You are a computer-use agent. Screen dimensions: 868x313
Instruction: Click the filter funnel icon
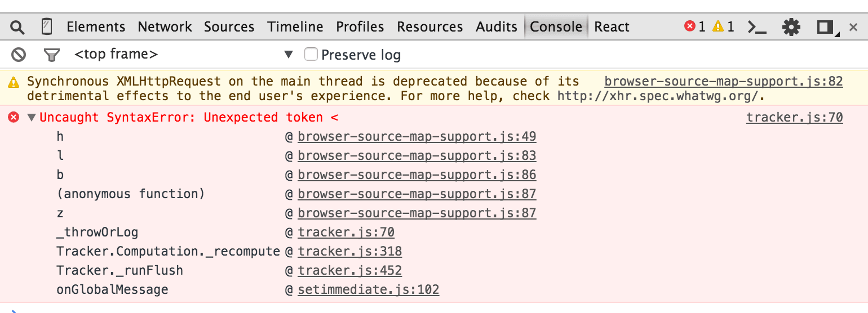(52, 55)
